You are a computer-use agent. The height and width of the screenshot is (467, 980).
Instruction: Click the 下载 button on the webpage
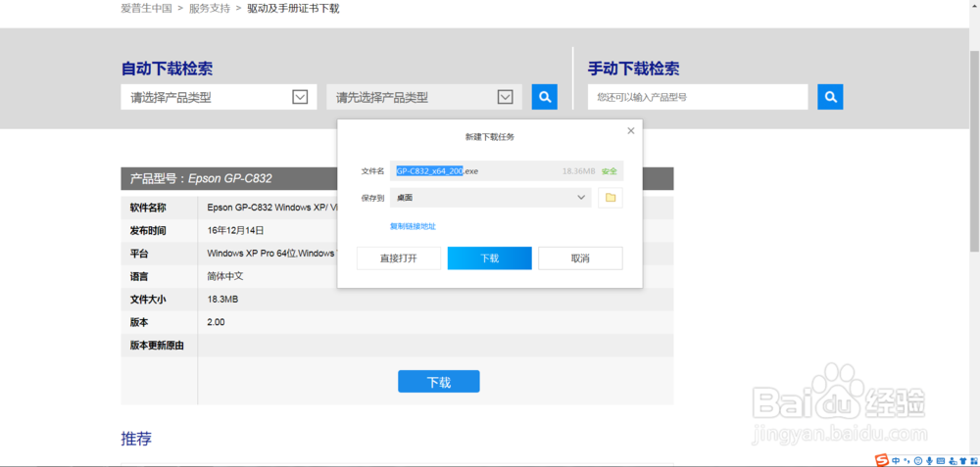coord(439,382)
